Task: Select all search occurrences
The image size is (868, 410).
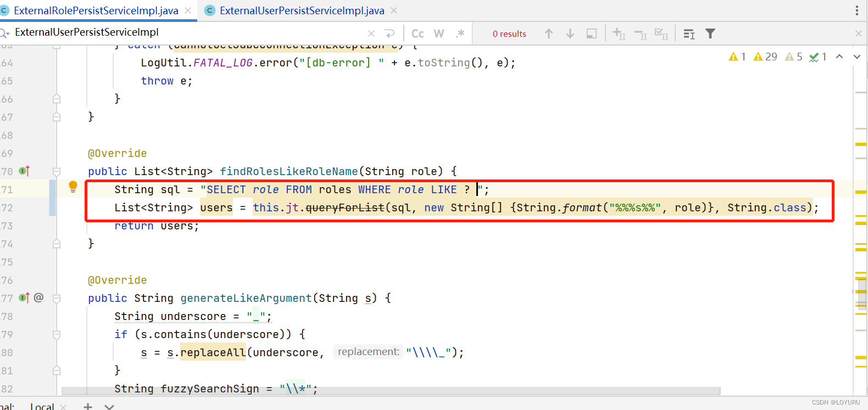Action: click(662, 34)
